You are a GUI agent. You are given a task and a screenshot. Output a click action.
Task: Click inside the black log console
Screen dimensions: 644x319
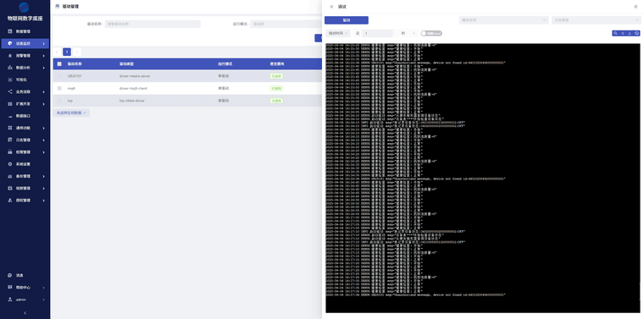coord(483,178)
